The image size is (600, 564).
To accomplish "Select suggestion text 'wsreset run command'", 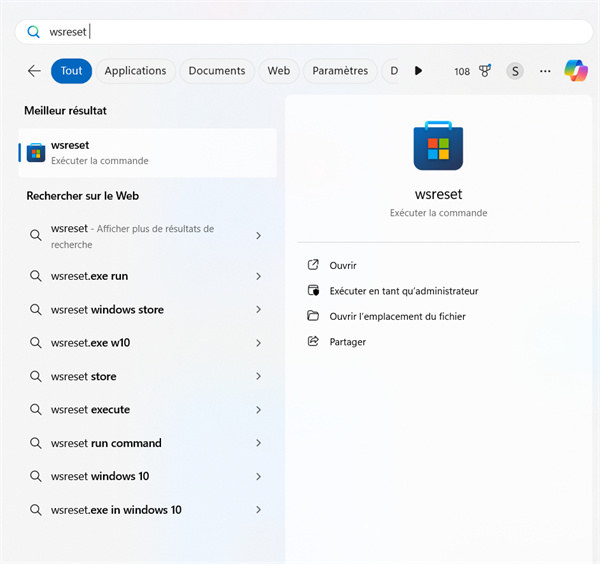I will [106, 443].
